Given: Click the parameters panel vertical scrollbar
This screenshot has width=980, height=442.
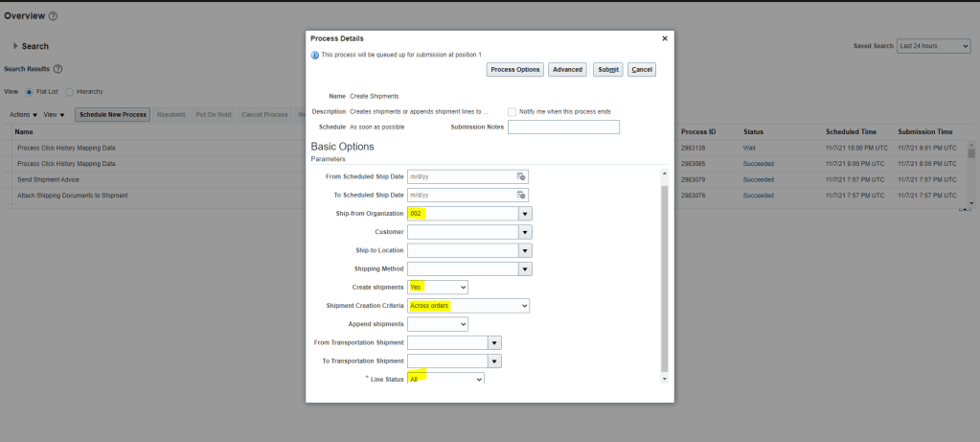Looking at the screenshot, I should pos(665,278).
